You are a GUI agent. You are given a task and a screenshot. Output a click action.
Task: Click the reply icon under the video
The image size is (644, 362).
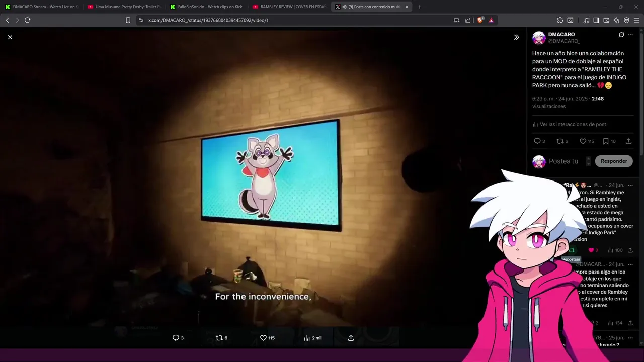click(x=176, y=338)
